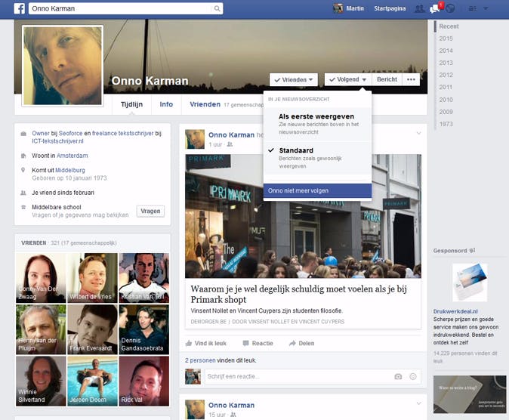The width and height of the screenshot is (509, 420).
Task: Open ICT-tekstschrijver.nl link
Action: pyautogui.click(x=57, y=141)
